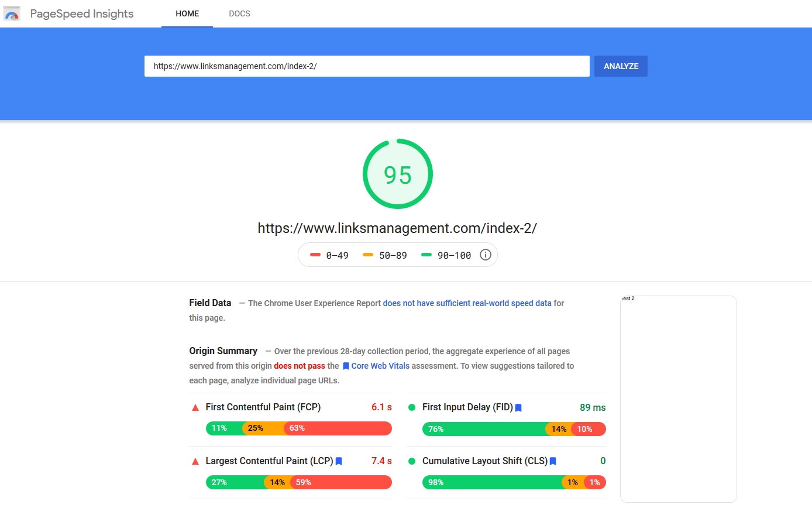Click the Field Data heading
The image size is (812, 525).
click(210, 303)
